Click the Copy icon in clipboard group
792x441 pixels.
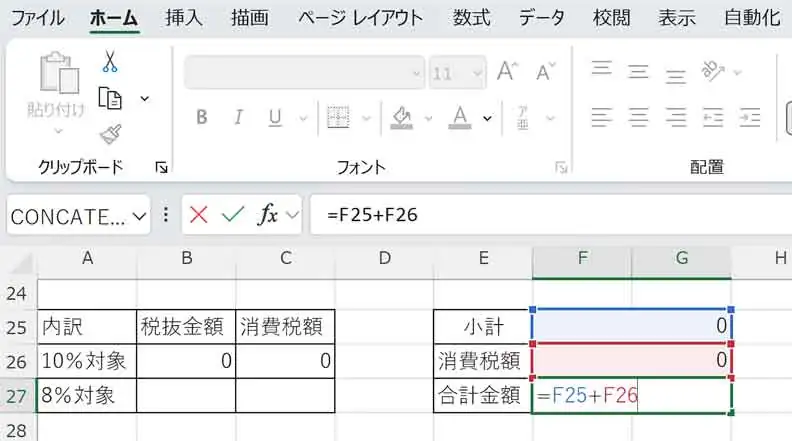[109, 98]
